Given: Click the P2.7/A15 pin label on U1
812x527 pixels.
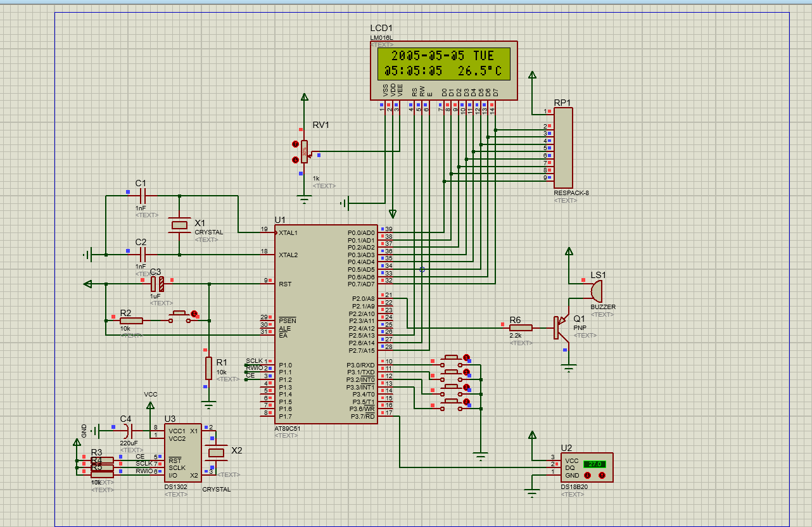Looking at the screenshot, I should [362, 350].
